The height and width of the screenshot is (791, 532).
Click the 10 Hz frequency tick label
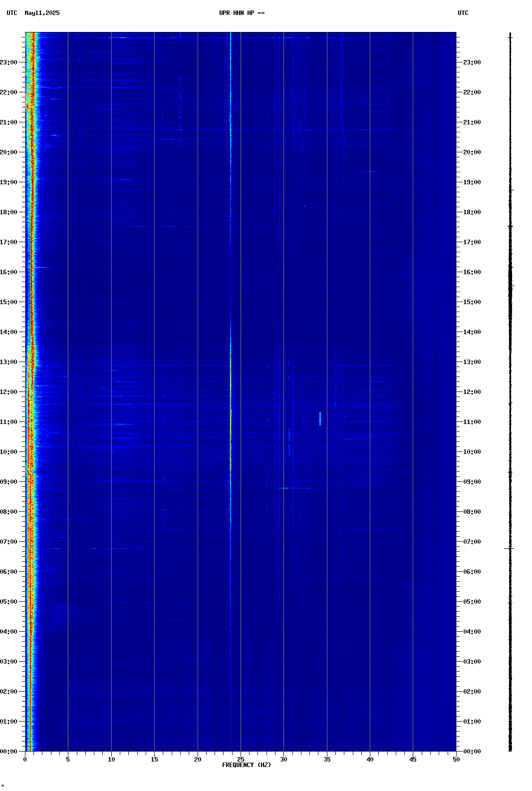tap(111, 760)
